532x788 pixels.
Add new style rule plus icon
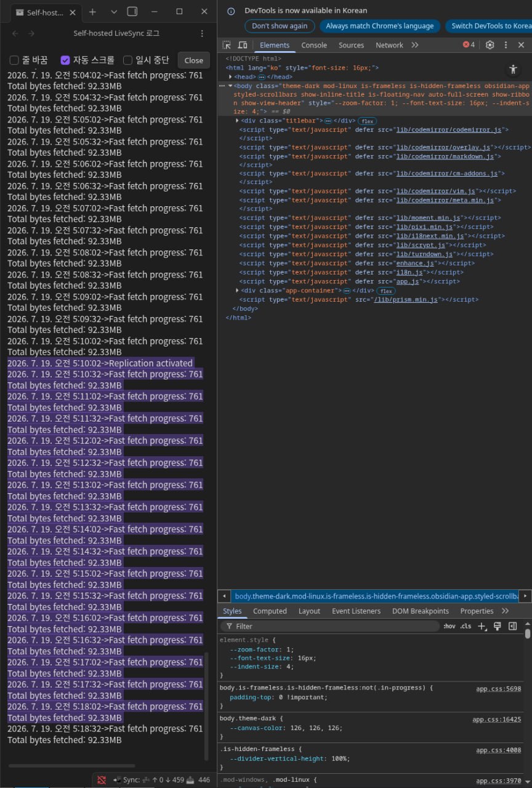(482, 626)
